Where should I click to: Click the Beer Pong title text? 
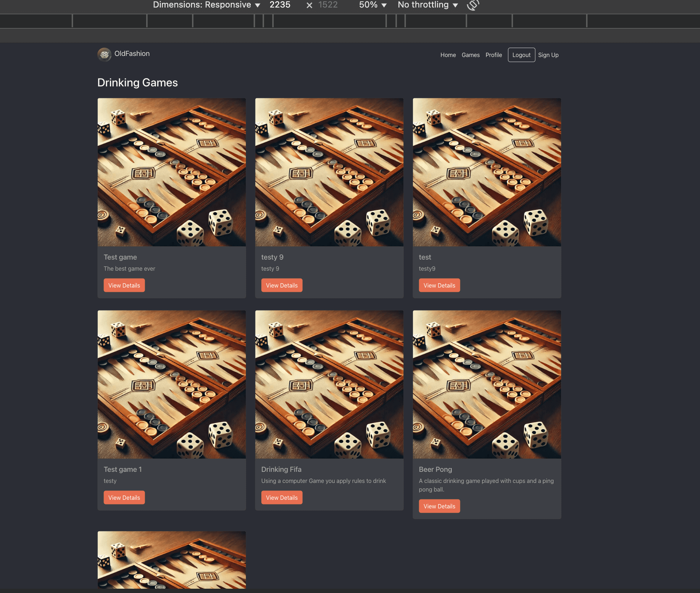point(435,469)
